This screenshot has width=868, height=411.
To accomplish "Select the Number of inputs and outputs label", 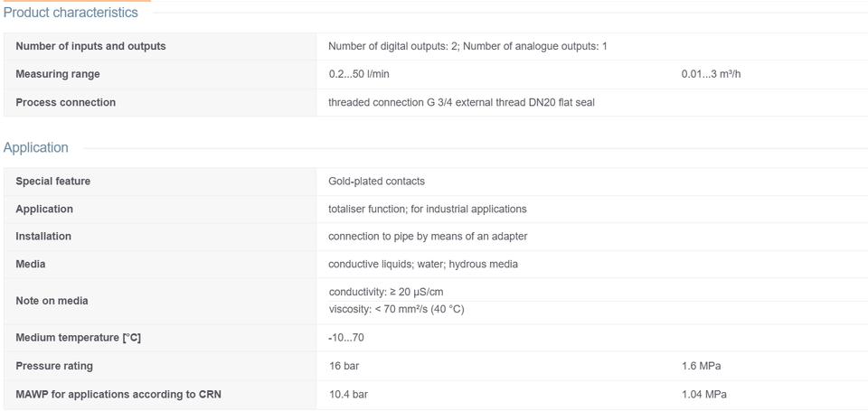I will pyautogui.click(x=90, y=46).
